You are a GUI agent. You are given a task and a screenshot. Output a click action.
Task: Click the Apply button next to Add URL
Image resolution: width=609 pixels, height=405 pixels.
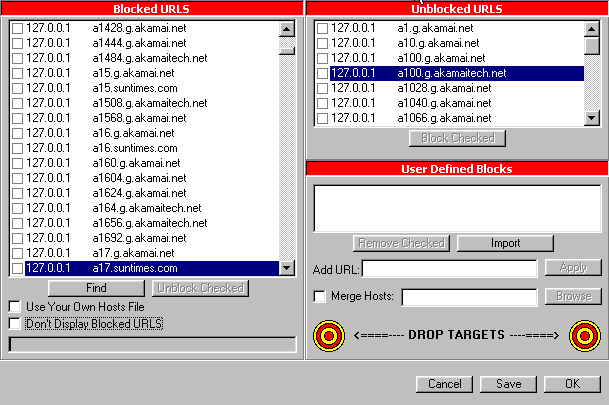click(x=573, y=268)
